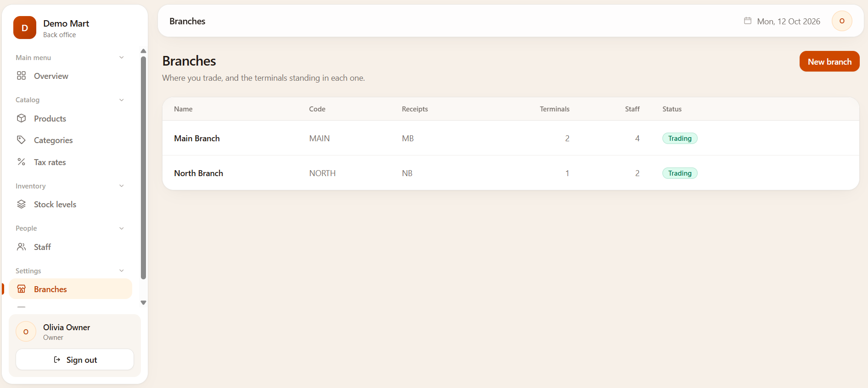Screen dimensions: 868x388
Task: Open the North Branch row
Action: tap(510, 173)
